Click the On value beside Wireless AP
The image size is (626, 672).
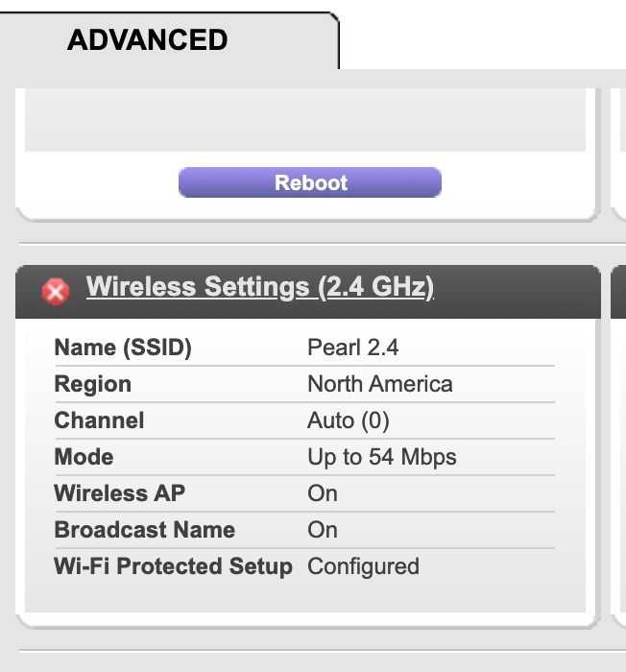coord(323,493)
